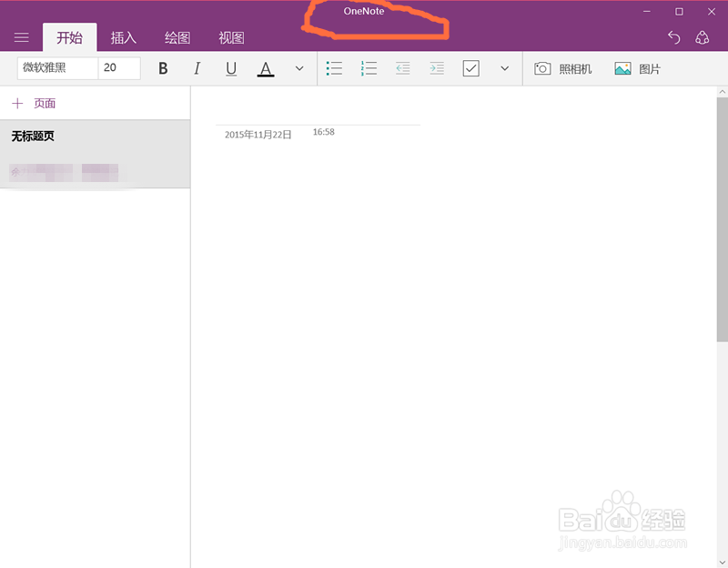Apply the font color A button
The height and width of the screenshot is (568, 728).
(266, 69)
